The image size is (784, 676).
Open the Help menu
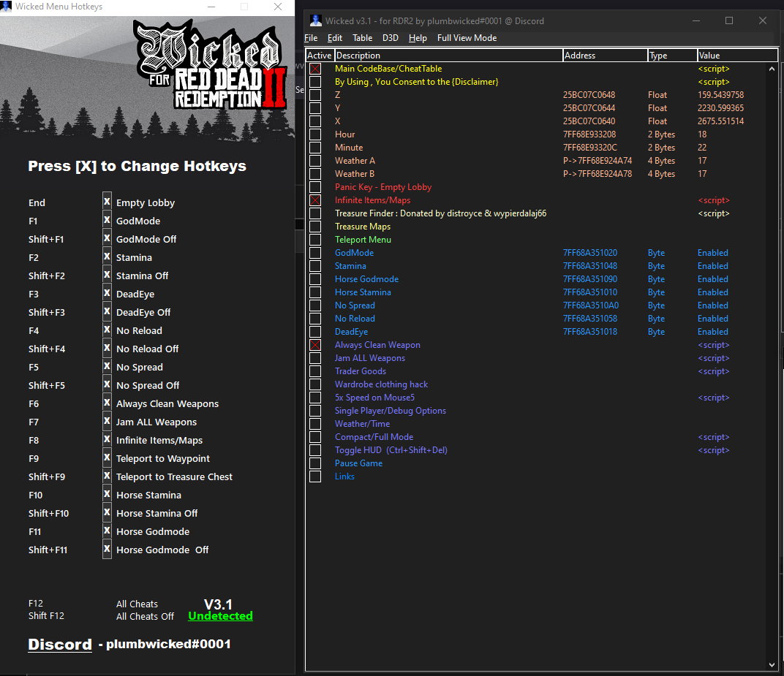click(x=418, y=37)
